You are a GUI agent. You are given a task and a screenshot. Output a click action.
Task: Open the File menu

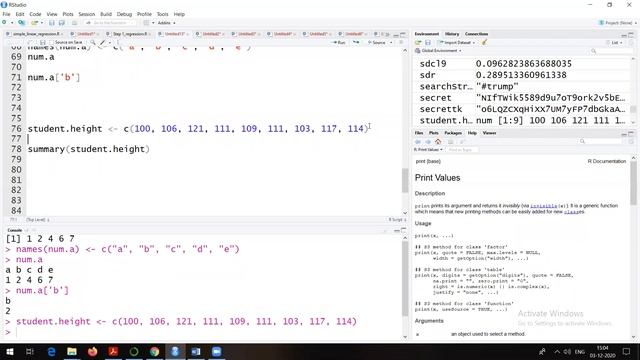[x=7, y=14]
